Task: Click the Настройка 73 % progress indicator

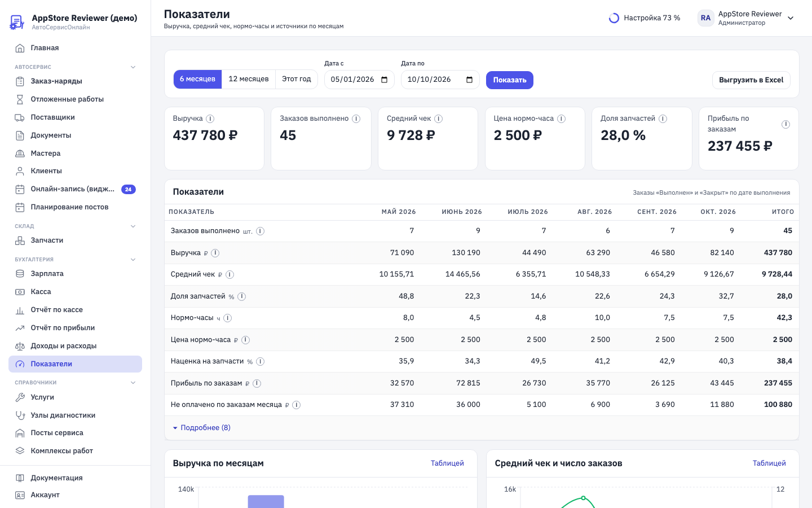Action: [645, 18]
